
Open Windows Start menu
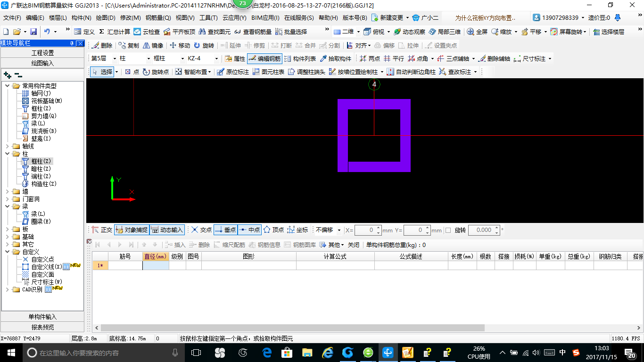(11, 353)
